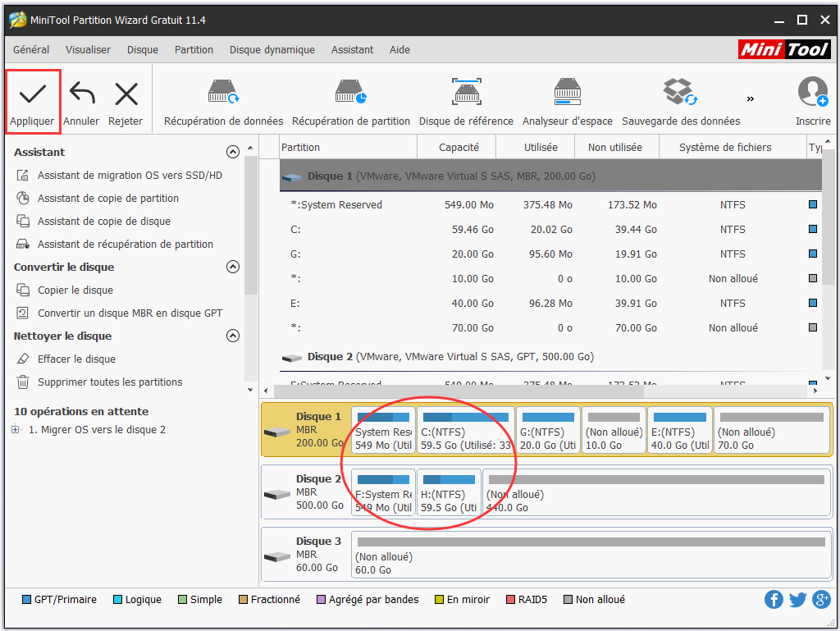Click the Appliquer checkmark icon
The width and height of the screenshot is (840, 631).
[32, 94]
